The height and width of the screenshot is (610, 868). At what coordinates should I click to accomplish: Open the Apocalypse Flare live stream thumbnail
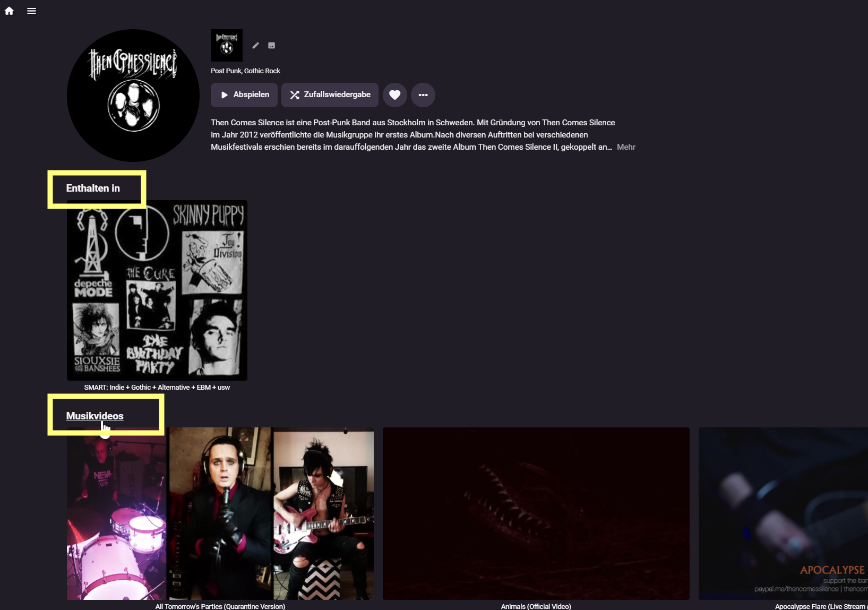[x=784, y=513]
